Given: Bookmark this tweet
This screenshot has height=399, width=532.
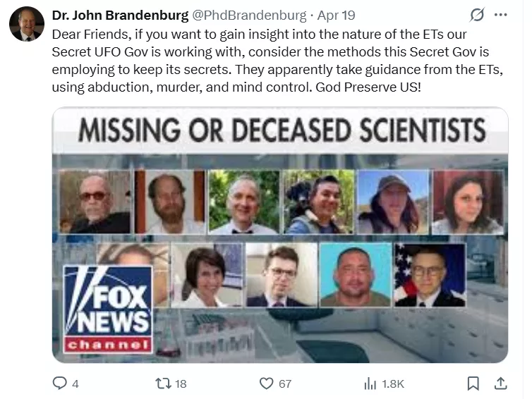Looking at the screenshot, I should [x=473, y=383].
